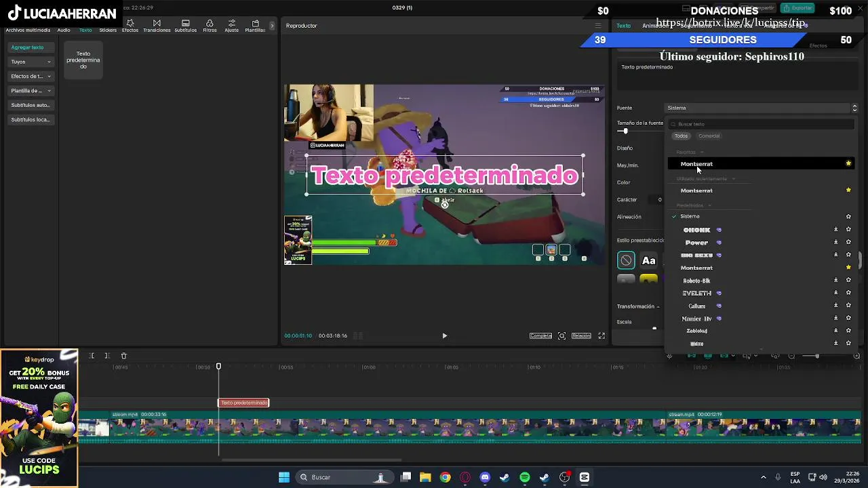
Task: Open the Completa quality selector
Action: tap(540, 335)
